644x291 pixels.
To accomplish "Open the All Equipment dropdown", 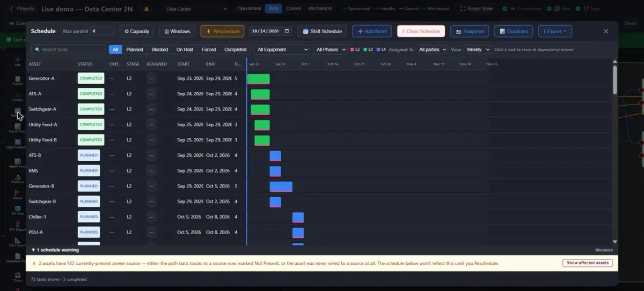I will pyautogui.click(x=282, y=49).
